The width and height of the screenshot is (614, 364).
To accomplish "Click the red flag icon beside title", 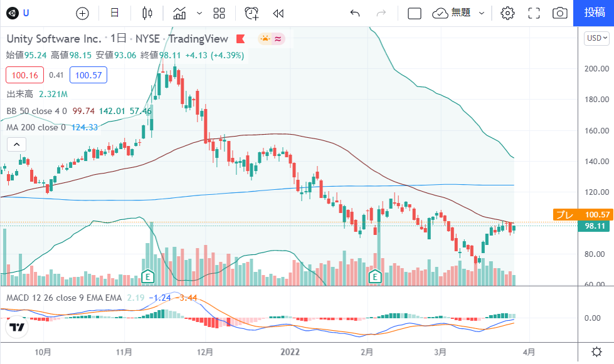I will tap(240, 39).
